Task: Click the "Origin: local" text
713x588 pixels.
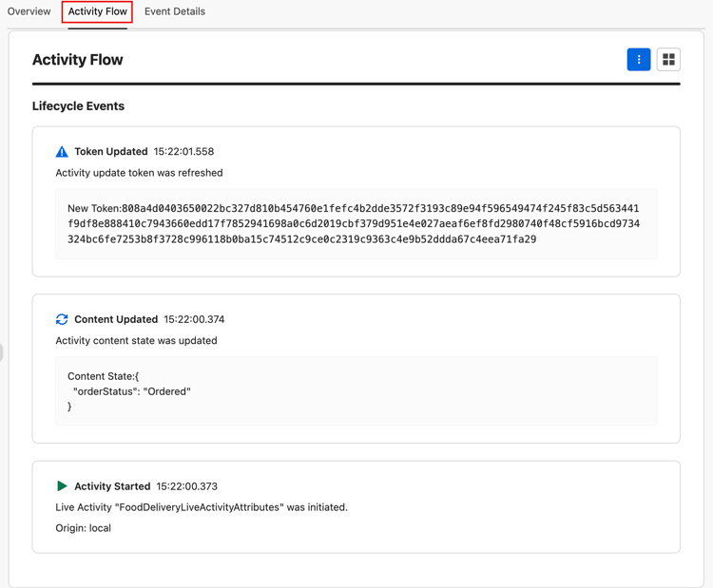Action: point(84,528)
